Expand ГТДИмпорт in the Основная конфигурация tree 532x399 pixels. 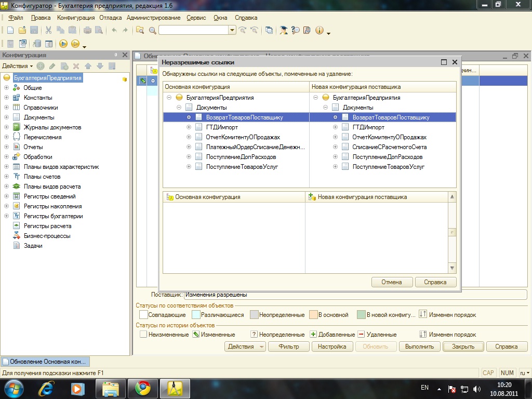coord(189,127)
